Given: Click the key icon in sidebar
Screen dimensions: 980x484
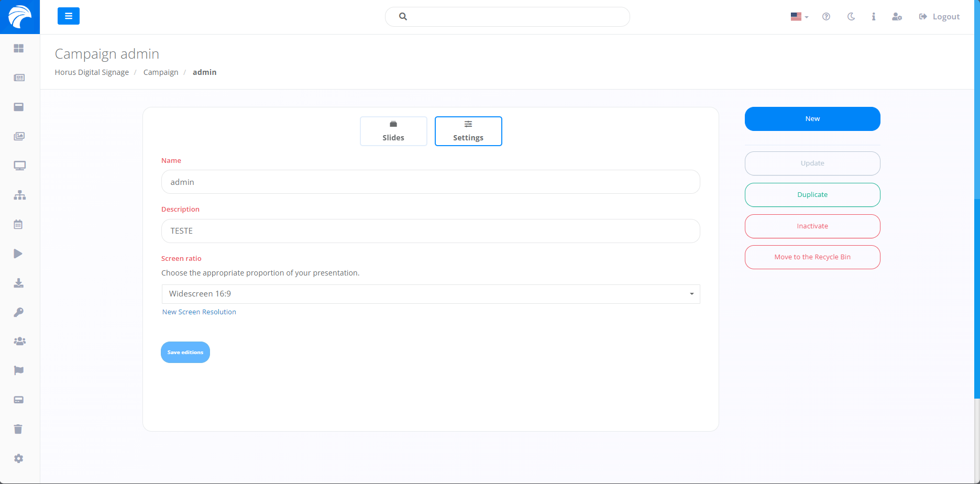Looking at the screenshot, I should [19, 312].
